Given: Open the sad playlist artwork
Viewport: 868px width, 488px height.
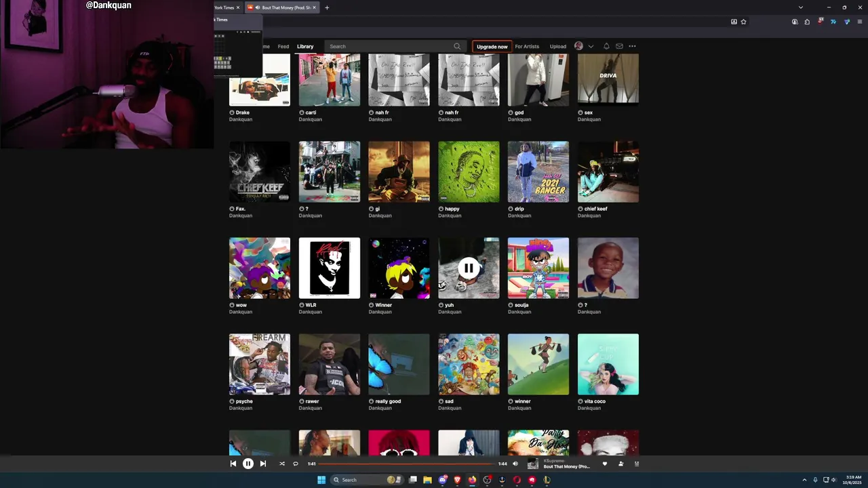Looking at the screenshot, I should (x=469, y=364).
